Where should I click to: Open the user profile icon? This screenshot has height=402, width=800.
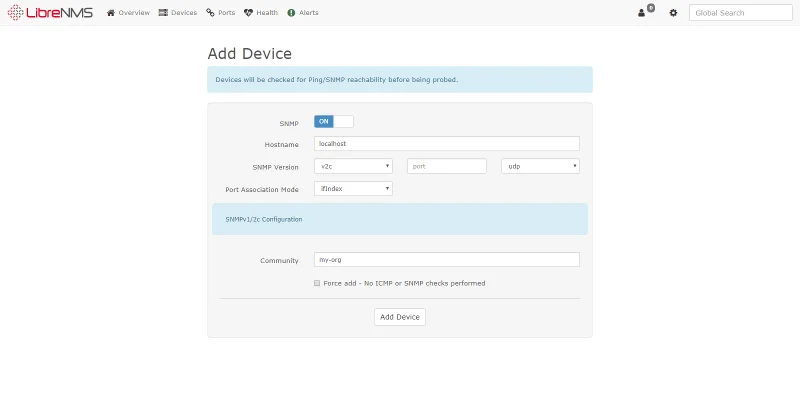coord(642,13)
